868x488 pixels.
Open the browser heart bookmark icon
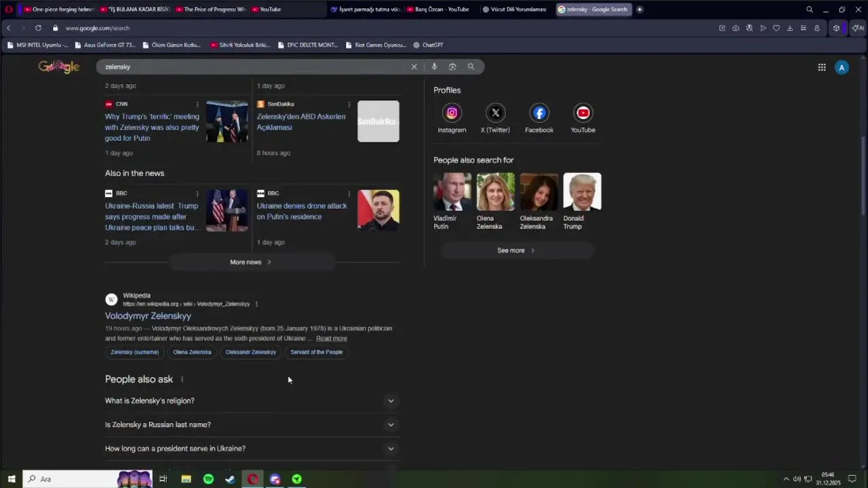(x=776, y=28)
